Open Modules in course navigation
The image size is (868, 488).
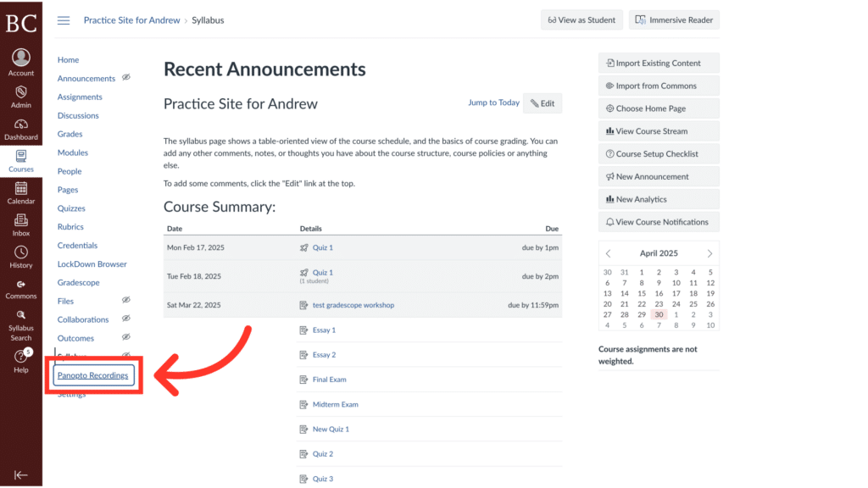click(73, 152)
